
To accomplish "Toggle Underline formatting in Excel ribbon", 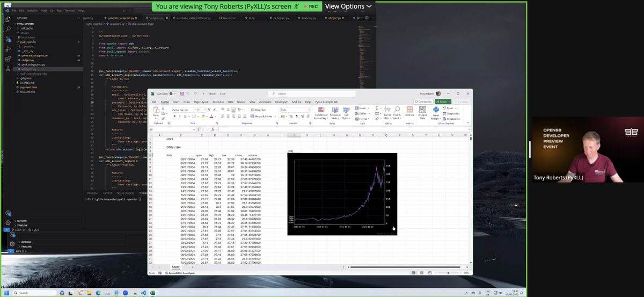I will (x=184, y=116).
